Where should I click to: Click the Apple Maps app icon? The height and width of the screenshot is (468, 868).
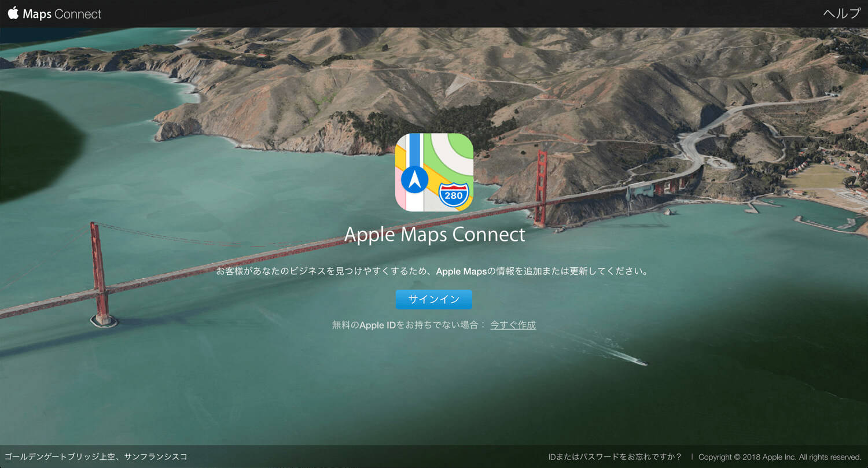434,172
